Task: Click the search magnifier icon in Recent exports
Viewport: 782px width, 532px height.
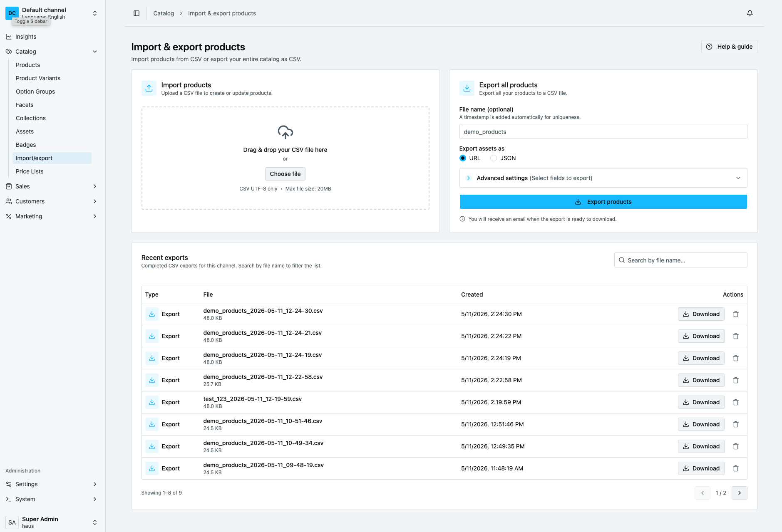Action: coord(622,260)
